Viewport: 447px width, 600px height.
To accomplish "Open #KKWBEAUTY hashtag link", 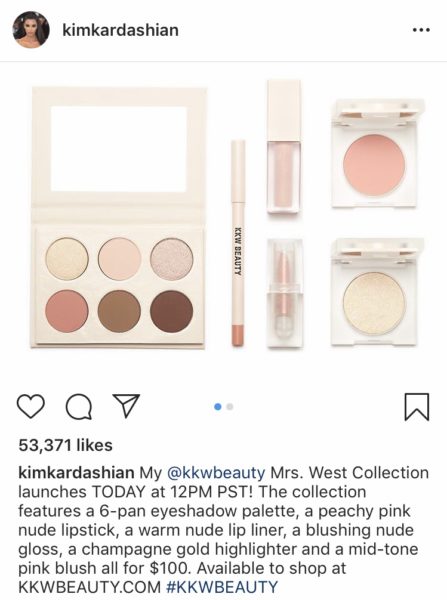I will (x=222, y=587).
